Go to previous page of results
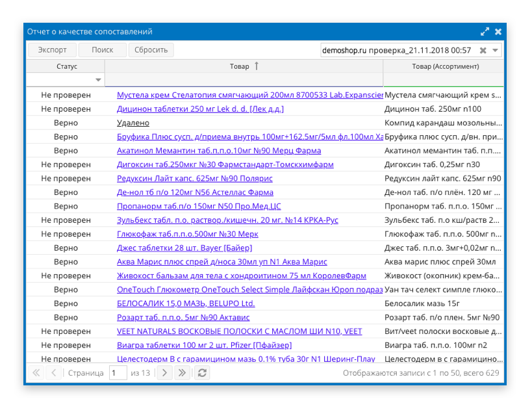532x412 pixels. [54, 373]
